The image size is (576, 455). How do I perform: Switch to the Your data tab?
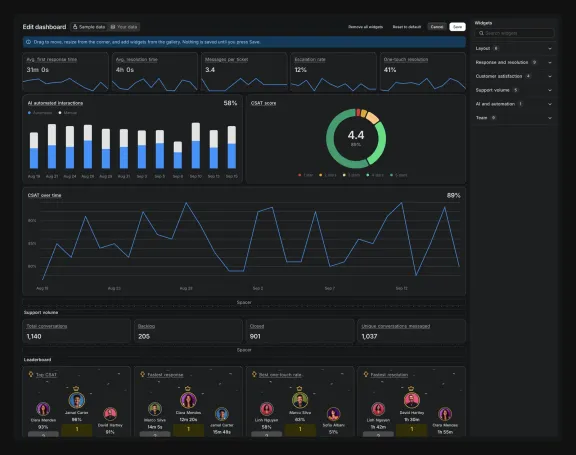tap(123, 27)
